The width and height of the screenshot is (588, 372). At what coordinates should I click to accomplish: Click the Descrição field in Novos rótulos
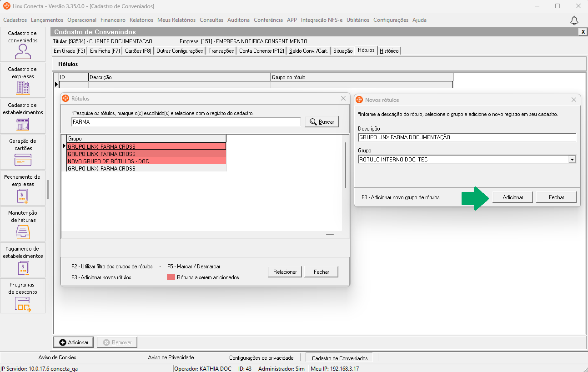pyautogui.click(x=467, y=137)
